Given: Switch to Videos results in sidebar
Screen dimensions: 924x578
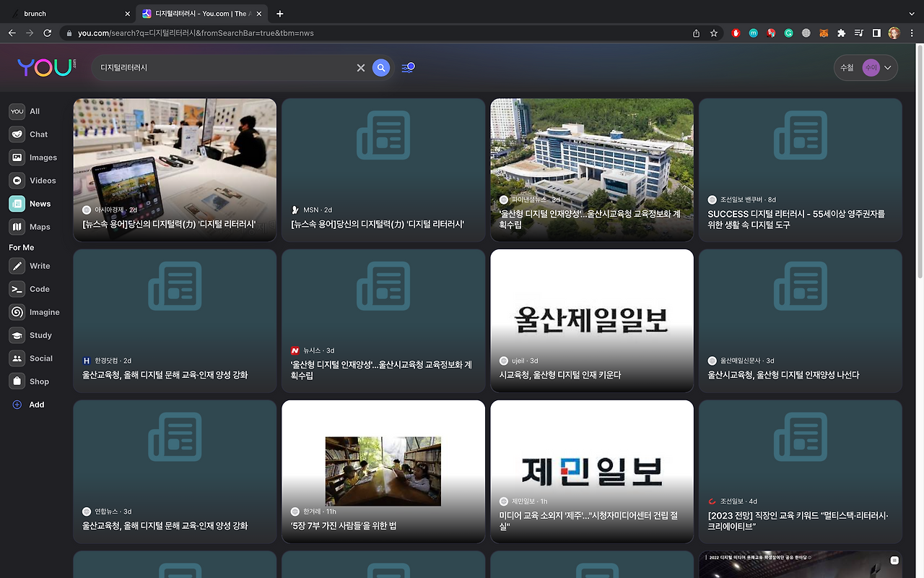Looking at the screenshot, I should pyautogui.click(x=32, y=181).
